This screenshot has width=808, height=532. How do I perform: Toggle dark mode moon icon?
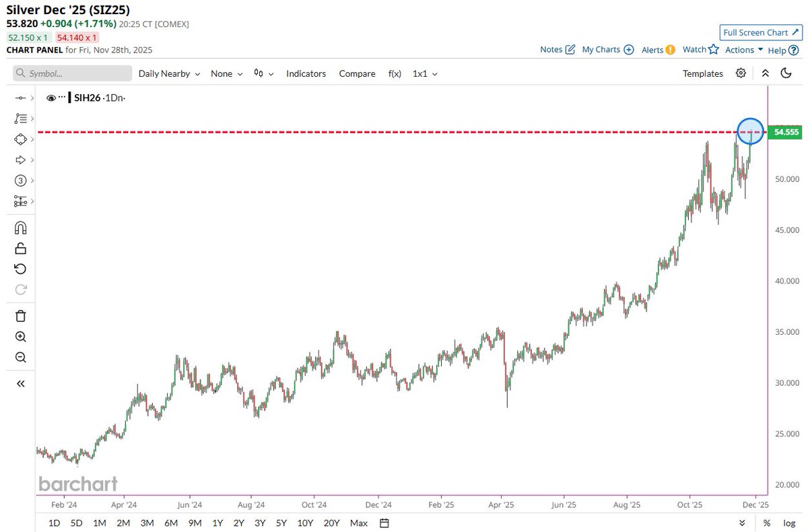786,73
